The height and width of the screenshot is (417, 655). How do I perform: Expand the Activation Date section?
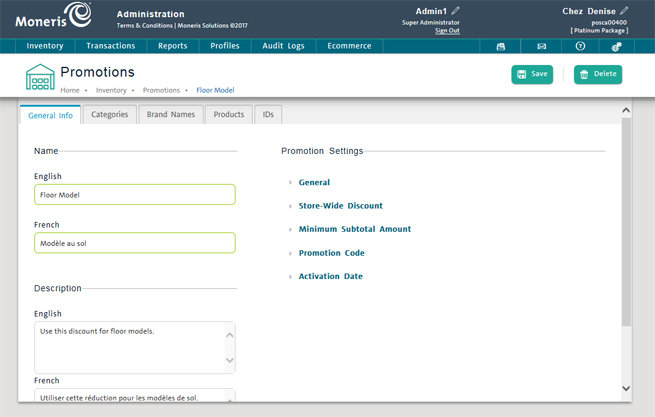330,276
